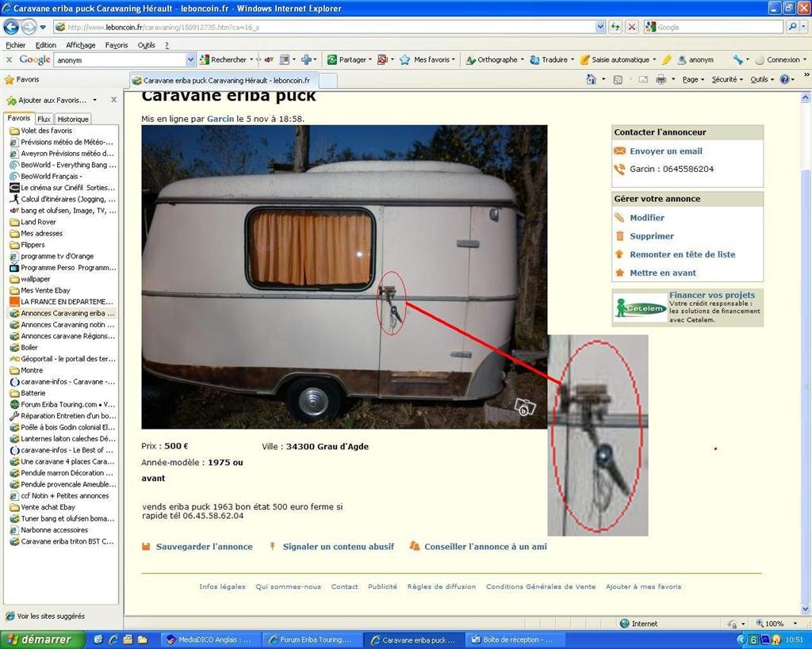Click the Ajouter aux Favoris button
Image resolution: width=812 pixels, height=649 pixels.
pos(45,101)
